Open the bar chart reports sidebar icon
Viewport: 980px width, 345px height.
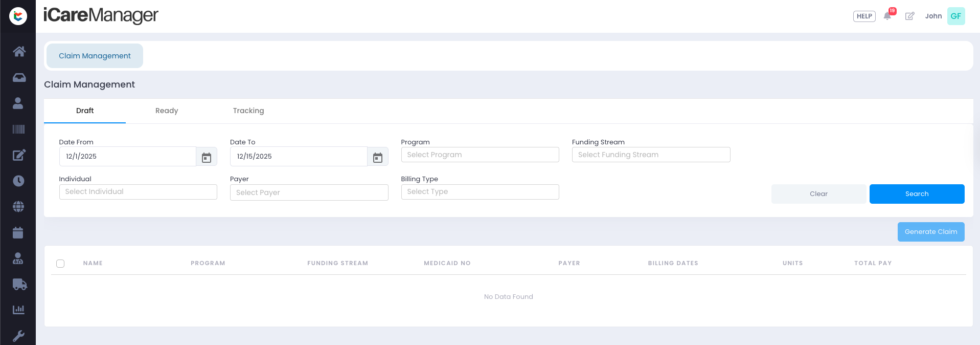click(18, 310)
